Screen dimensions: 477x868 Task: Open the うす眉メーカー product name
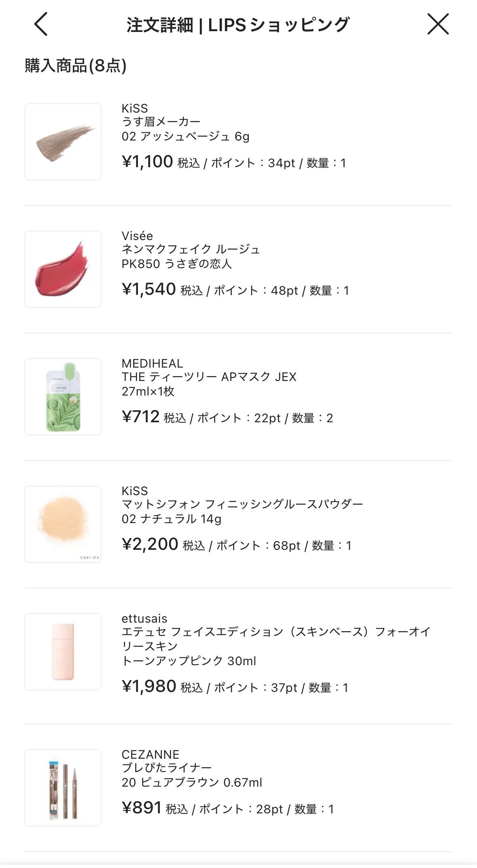pos(161,121)
